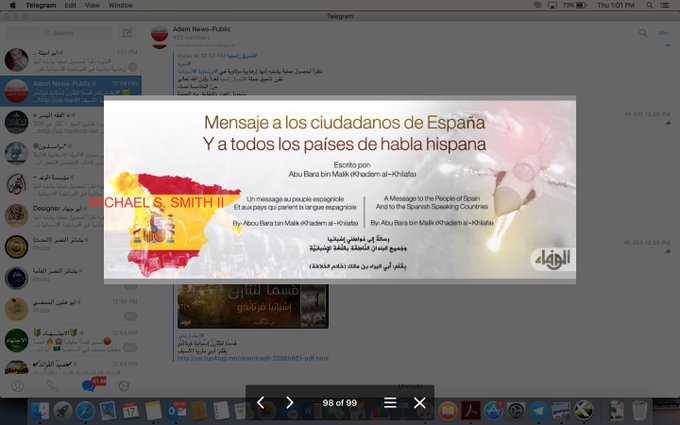Launch Launchpad rocket from Dock
The height and width of the screenshot is (425, 680).
pos(63,410)
